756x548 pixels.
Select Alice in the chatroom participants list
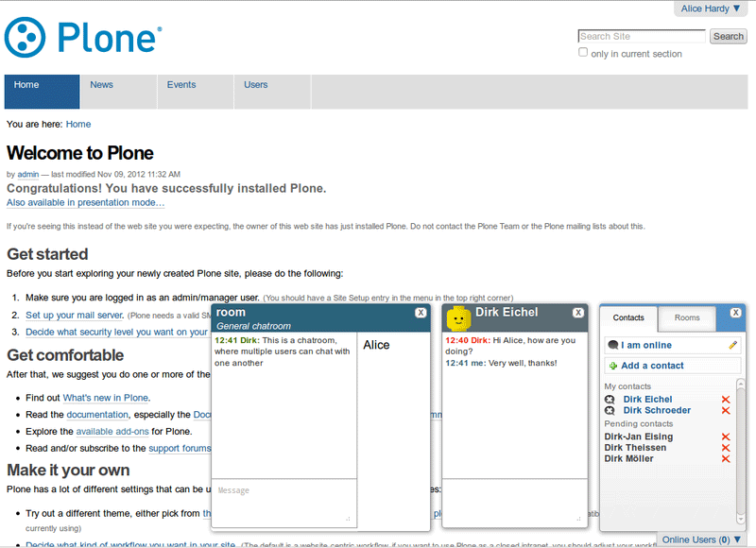click(x=376, y=345)
